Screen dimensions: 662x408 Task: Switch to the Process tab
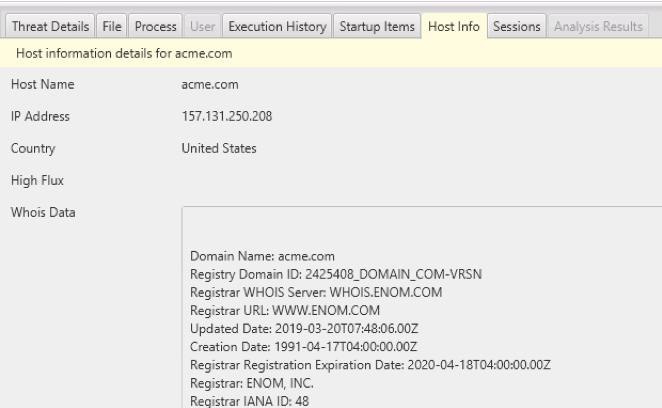[155, 26]
